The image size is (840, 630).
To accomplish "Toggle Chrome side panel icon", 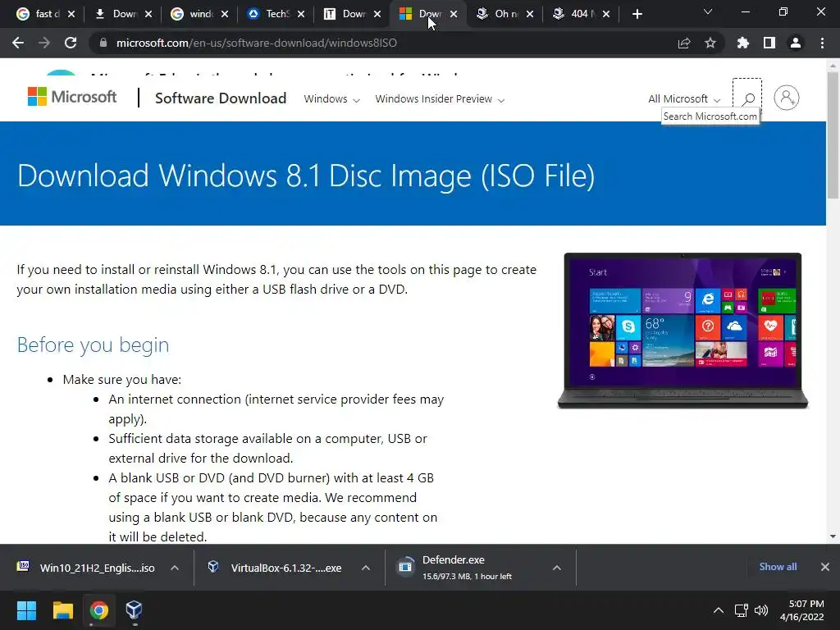I will tap(769, 43).
